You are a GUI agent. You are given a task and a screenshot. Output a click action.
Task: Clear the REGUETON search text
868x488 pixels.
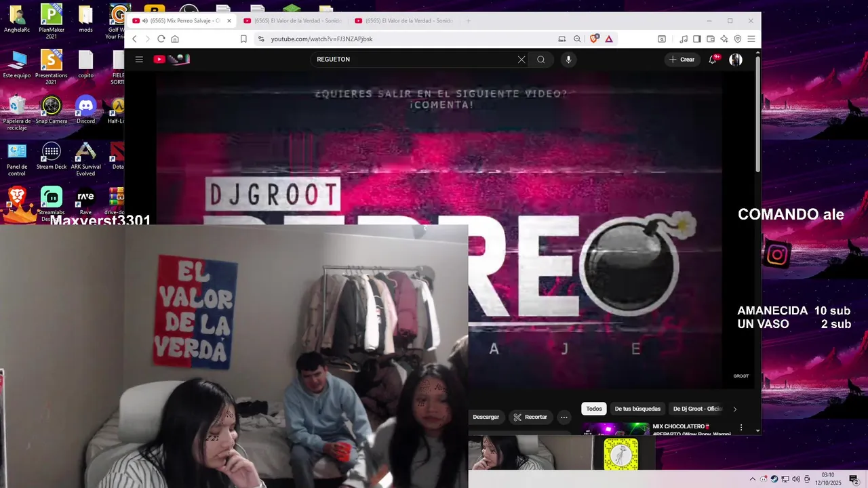[x=521, y=60]
